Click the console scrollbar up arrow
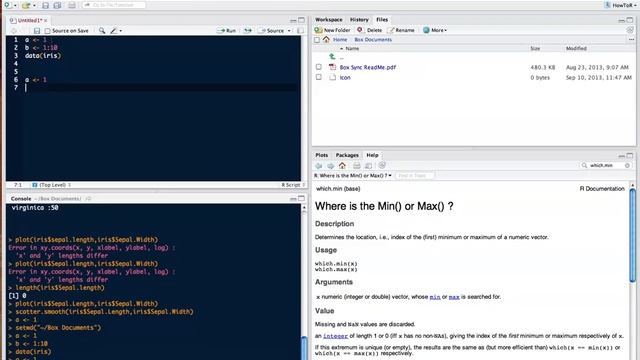Viewport: 640px width, 360px height. (304, 208)
